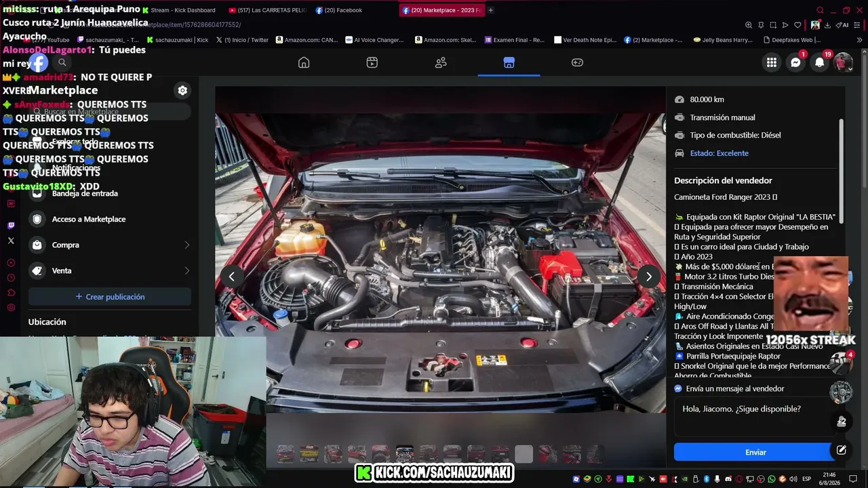Select the first listing photo thumbnail

click(x=285, y=453)
